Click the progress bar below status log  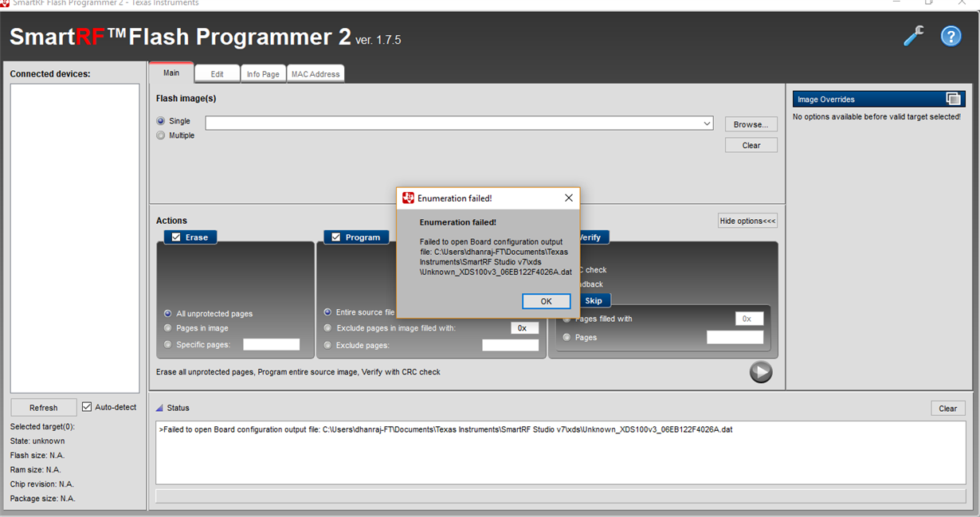tap(559, 496)
